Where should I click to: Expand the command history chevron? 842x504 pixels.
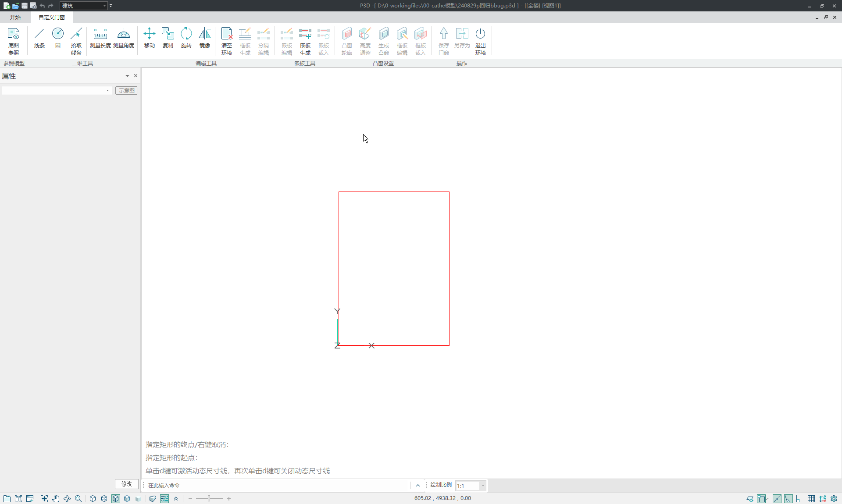pyautogui.click(x=417, y=486)
